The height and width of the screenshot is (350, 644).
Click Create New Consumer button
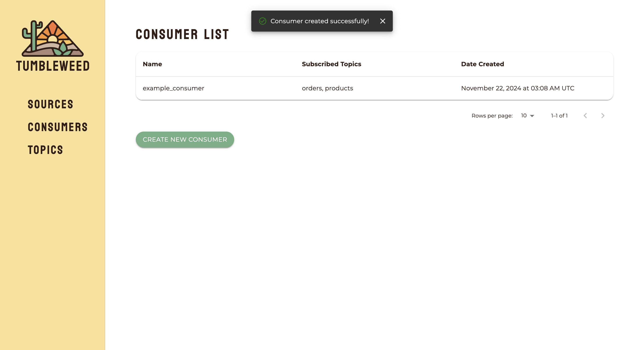click(x=185, y=139)
